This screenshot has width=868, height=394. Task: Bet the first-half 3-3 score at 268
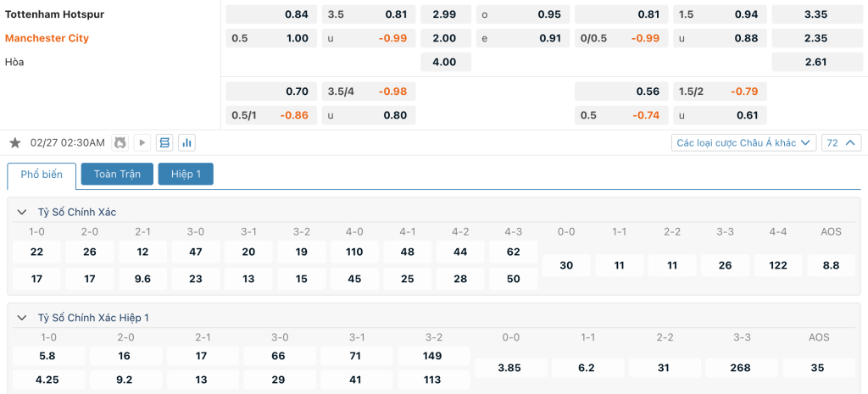click(x=741, y=368)
